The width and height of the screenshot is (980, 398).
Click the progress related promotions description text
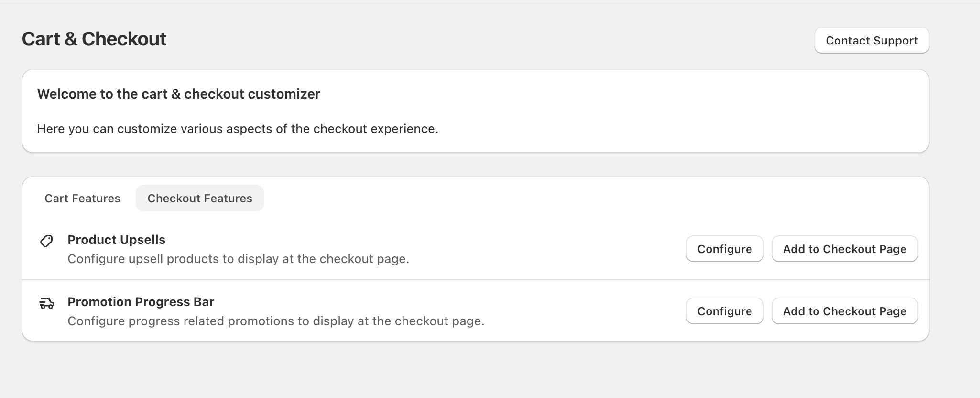[276, 321]
